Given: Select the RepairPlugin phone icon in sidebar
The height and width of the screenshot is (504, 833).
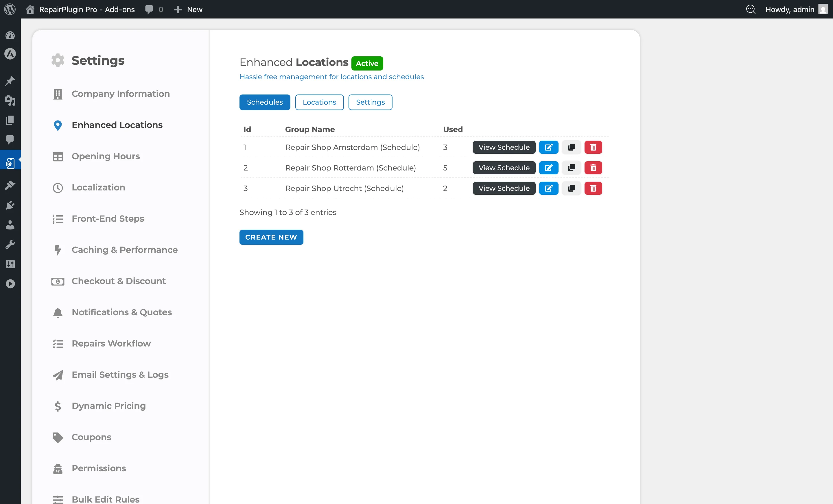Looking at the screenshot, I should coord(10,163).
